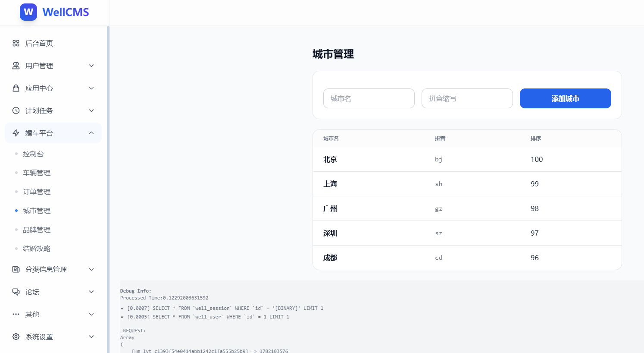
Task: Click the 深圳 city row name
Action: pyautogui.click(x=330, y=233)
